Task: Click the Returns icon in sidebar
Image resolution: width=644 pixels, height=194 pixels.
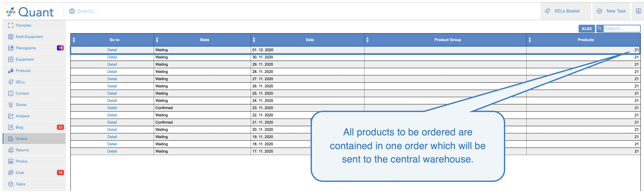Action: 10,150
